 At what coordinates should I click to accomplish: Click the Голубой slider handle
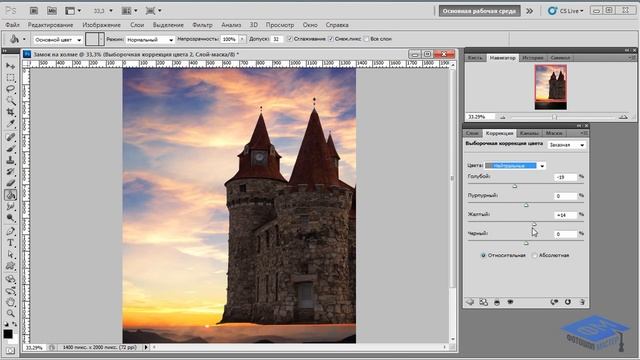click(x=515, y=186)
